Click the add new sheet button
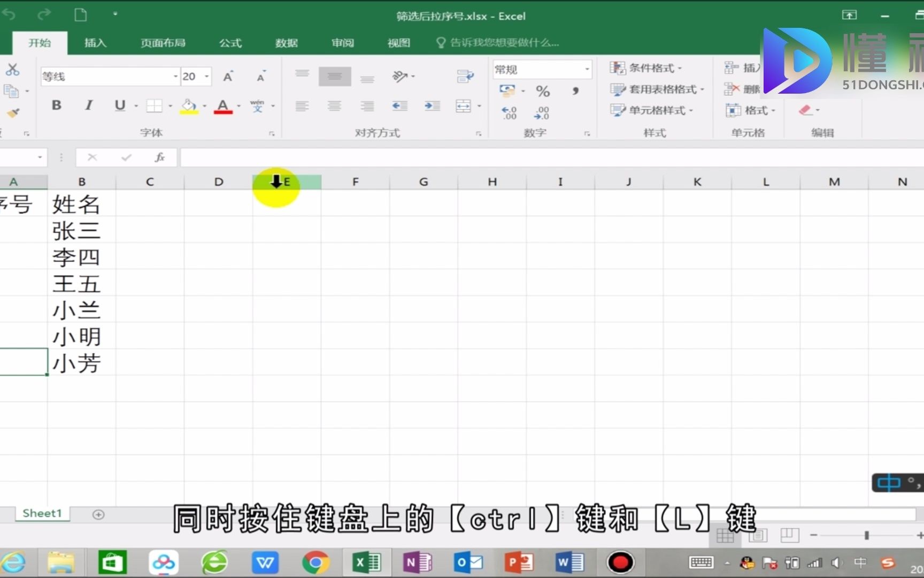 [x=98, y=514]
